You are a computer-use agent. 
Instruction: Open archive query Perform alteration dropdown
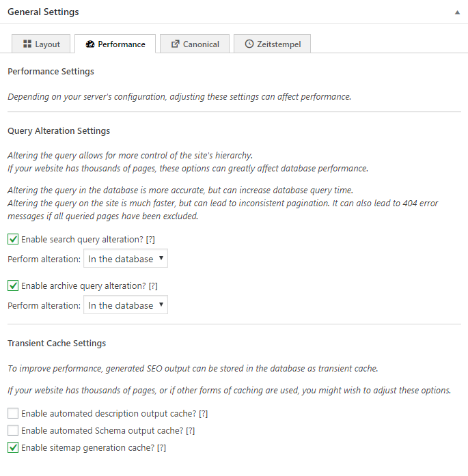click(126, 305)
